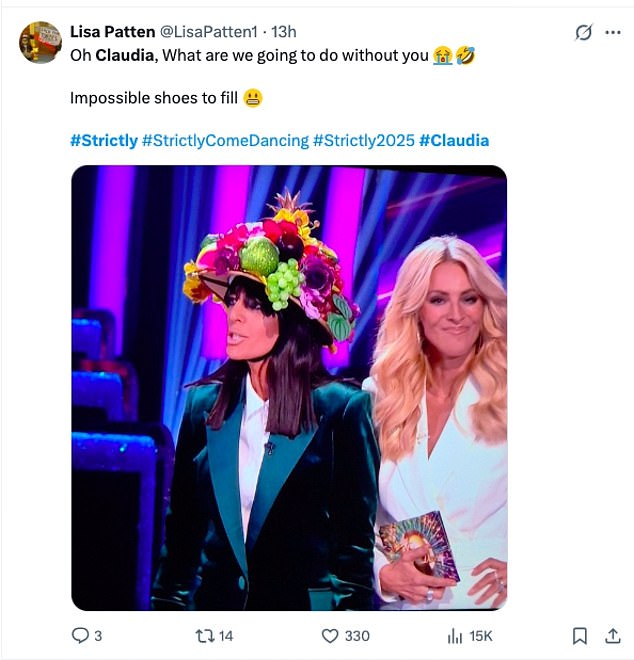The image size is (634, 660).
Task: Click the 14 reposts count
Action: click(226, 635)
